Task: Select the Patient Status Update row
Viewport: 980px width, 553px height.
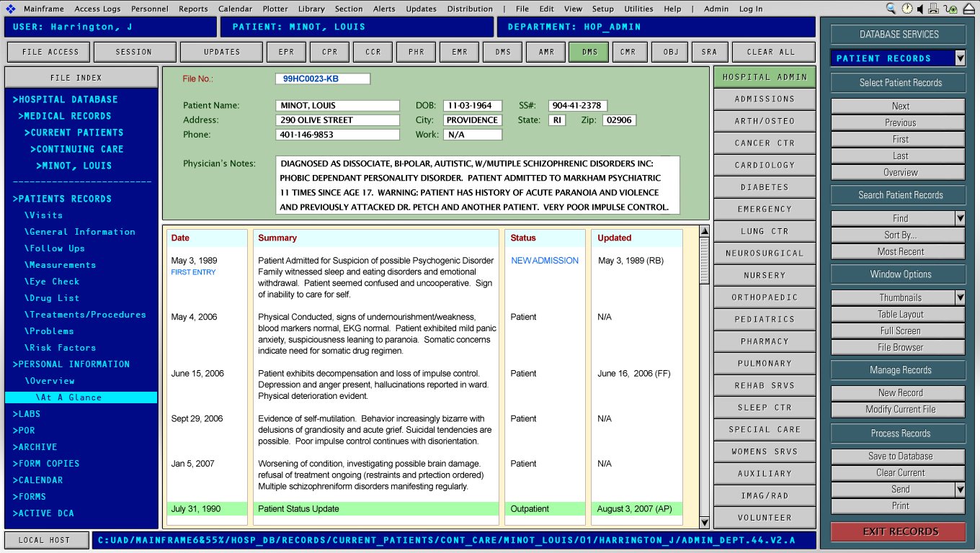Action: point(424,508)
